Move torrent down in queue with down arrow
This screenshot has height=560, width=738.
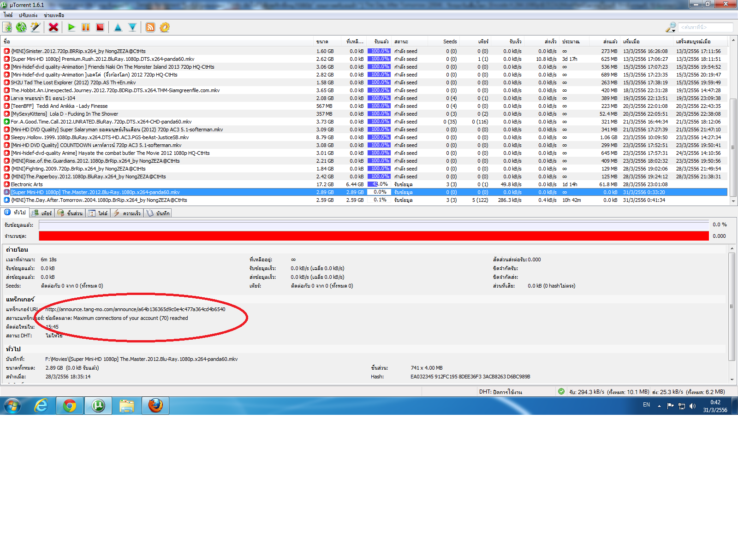coord(132,27)
